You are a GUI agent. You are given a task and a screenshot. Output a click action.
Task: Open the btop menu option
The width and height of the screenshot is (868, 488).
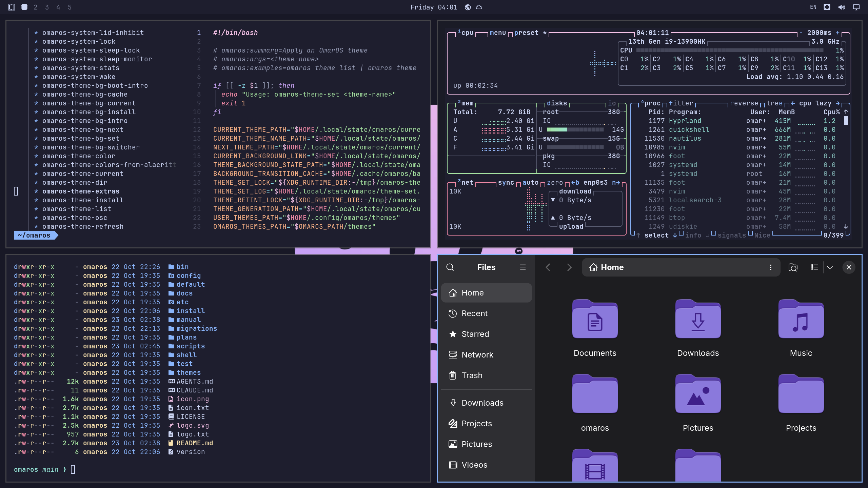[x=498, y=33]
